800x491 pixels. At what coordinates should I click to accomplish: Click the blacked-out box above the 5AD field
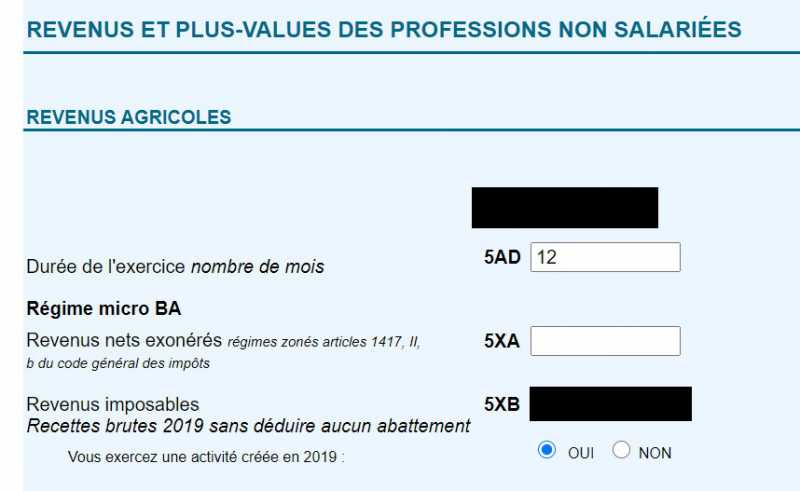[x=565, y=207]
